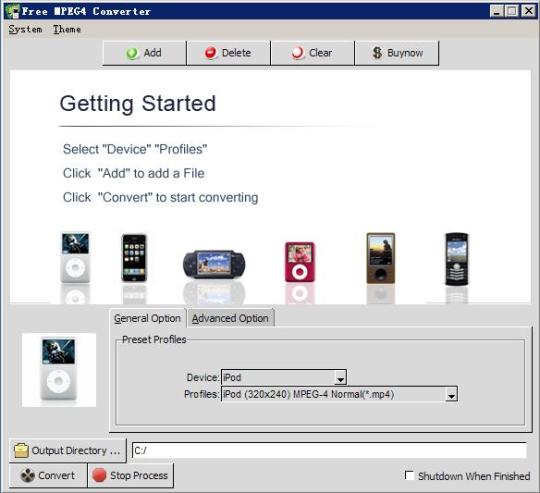Select the silver iPod Classic device image

pyautogui.click(x=75, y=258)
